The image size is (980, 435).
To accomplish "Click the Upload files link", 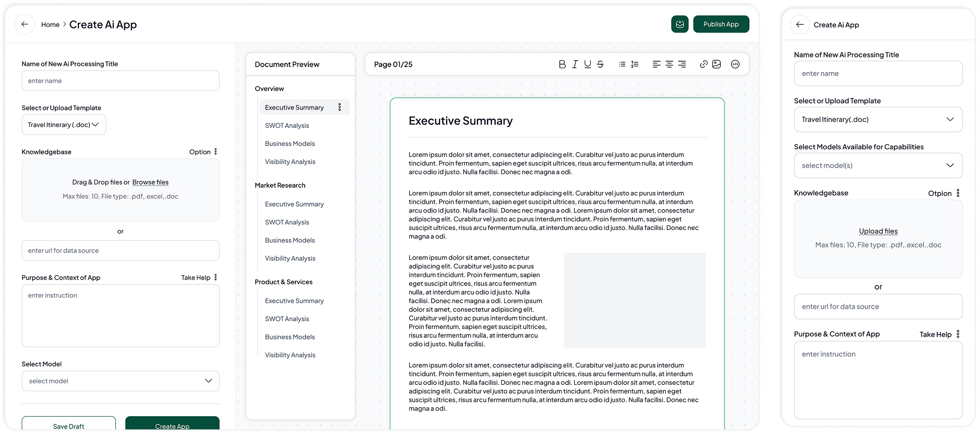I will 878,231.
